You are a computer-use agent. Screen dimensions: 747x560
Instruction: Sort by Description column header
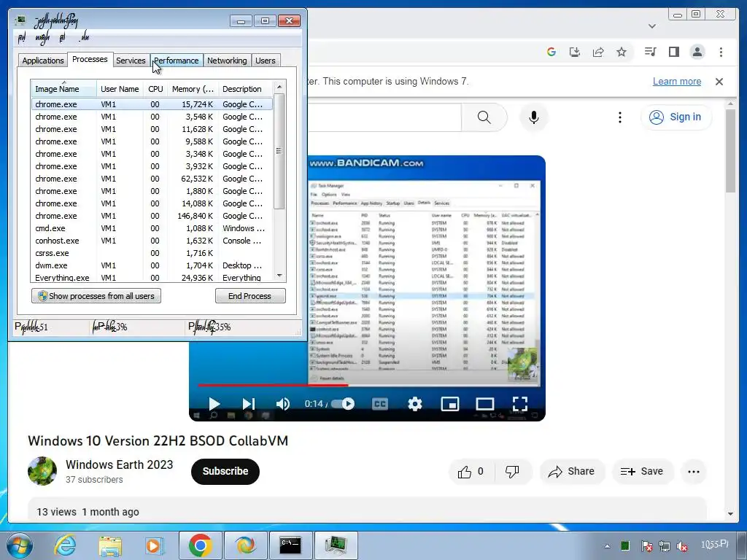[x=245, y=89]
